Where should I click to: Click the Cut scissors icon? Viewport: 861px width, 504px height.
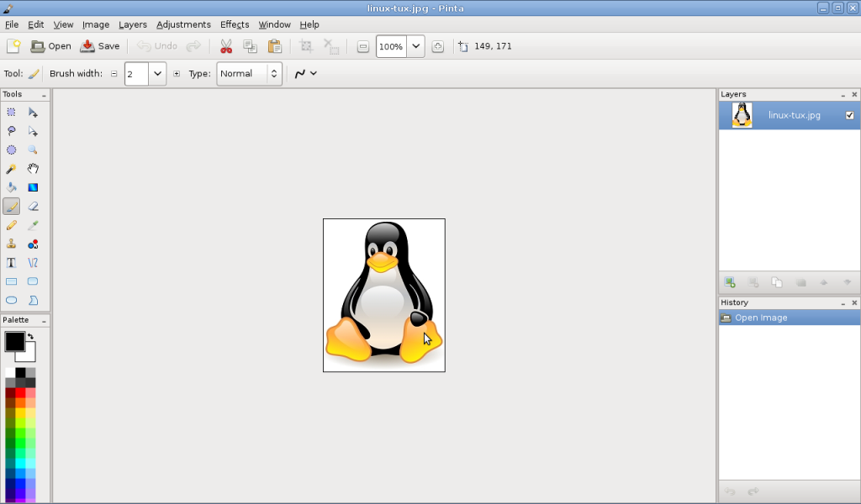coord(225,46)
